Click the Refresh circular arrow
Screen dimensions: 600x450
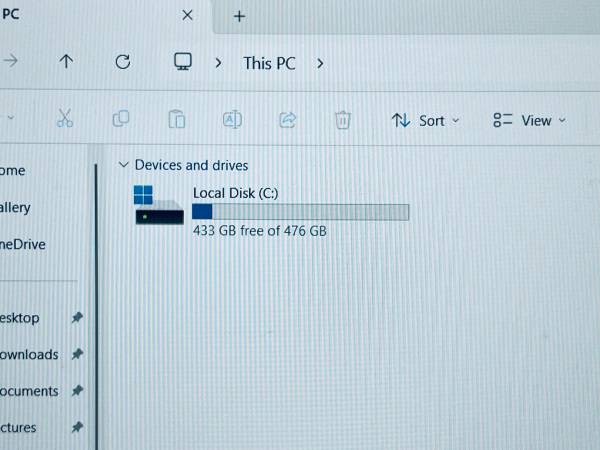pos(123,62)
